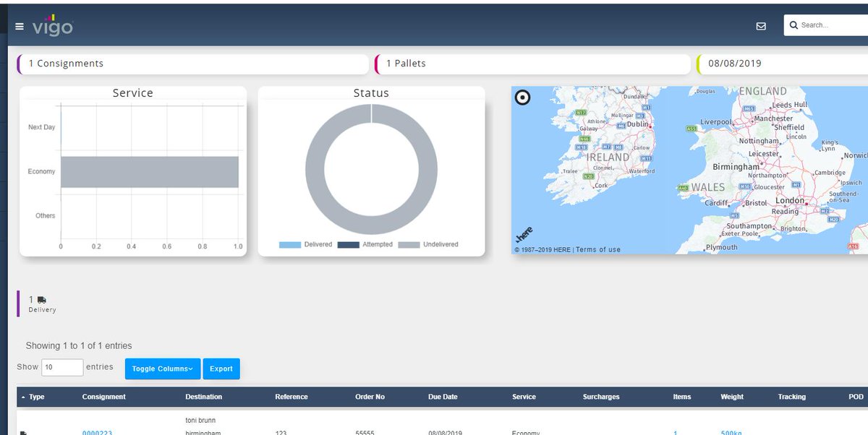Sort table by Items column
868x435 pixels.
682,397
